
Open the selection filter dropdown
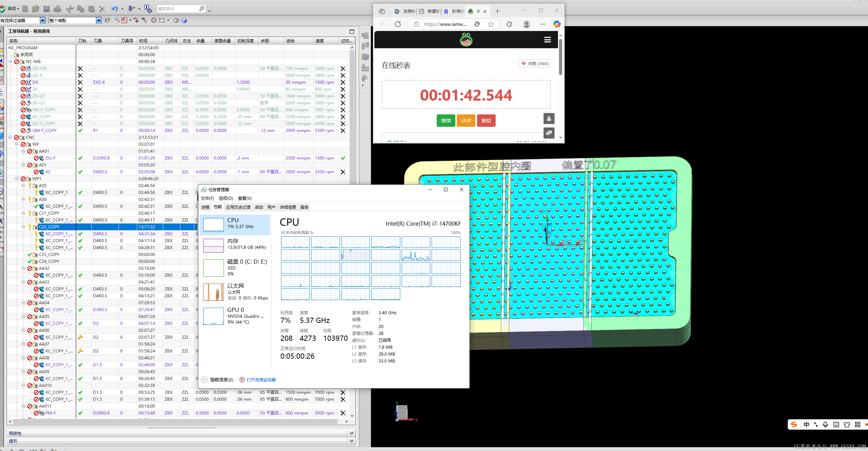pos(43,20)
